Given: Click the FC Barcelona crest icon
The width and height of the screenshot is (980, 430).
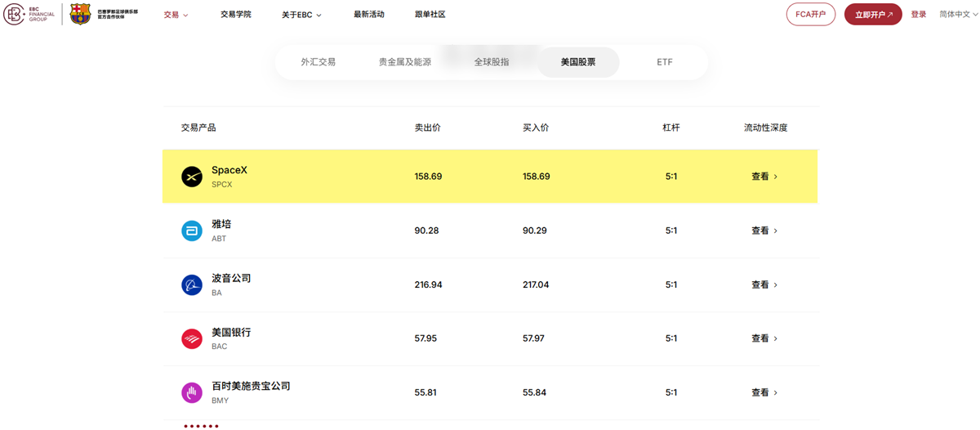Looking at the screenshot, I should 80,14.
